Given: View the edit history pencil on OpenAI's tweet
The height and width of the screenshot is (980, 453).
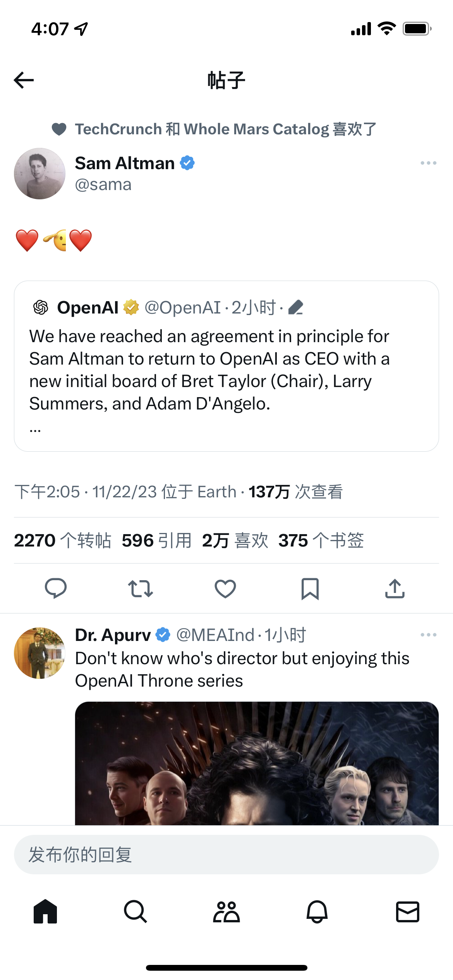Looking at the screenshot, I should point(296,307).
